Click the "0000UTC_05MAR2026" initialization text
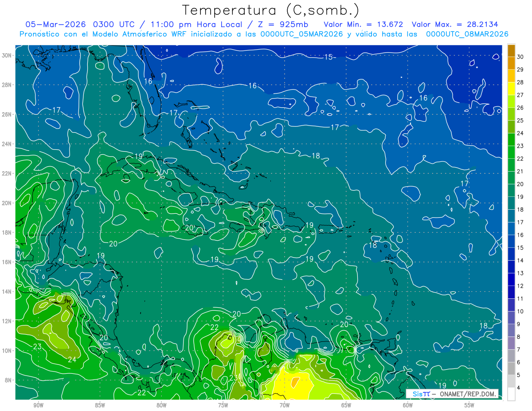This screenshot has width=532, height=411. (301, 34)
